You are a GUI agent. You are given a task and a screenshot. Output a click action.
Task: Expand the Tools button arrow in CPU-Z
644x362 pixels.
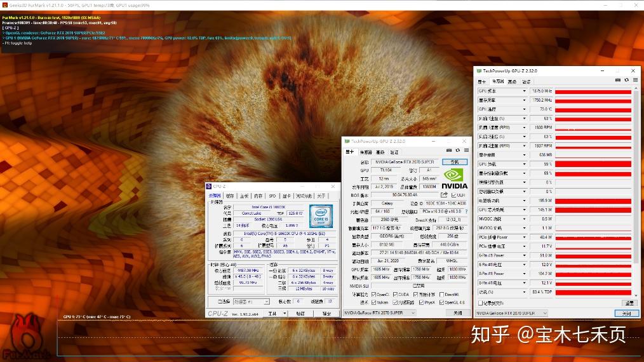coord(285,314)
